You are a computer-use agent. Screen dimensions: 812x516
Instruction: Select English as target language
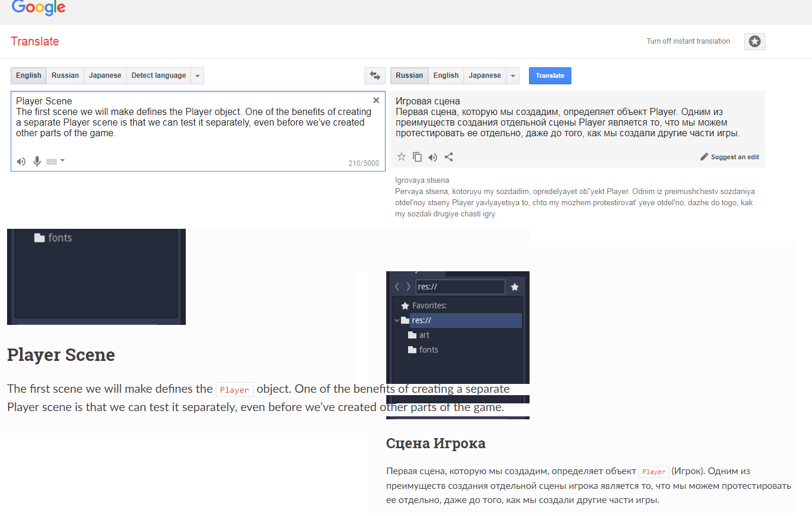pyautogui.click(x=446, y=75)
